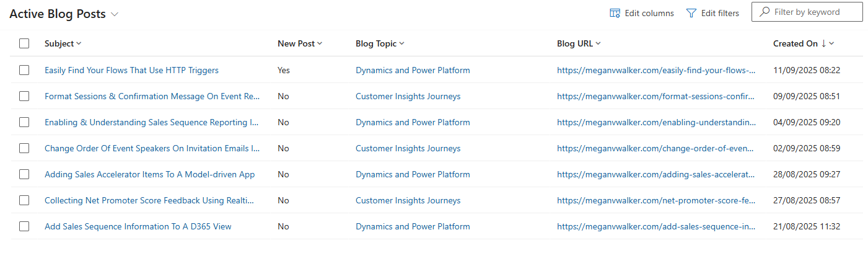Tick the checkbox for Add Sales Sequence row

click(x=24, y=226)
